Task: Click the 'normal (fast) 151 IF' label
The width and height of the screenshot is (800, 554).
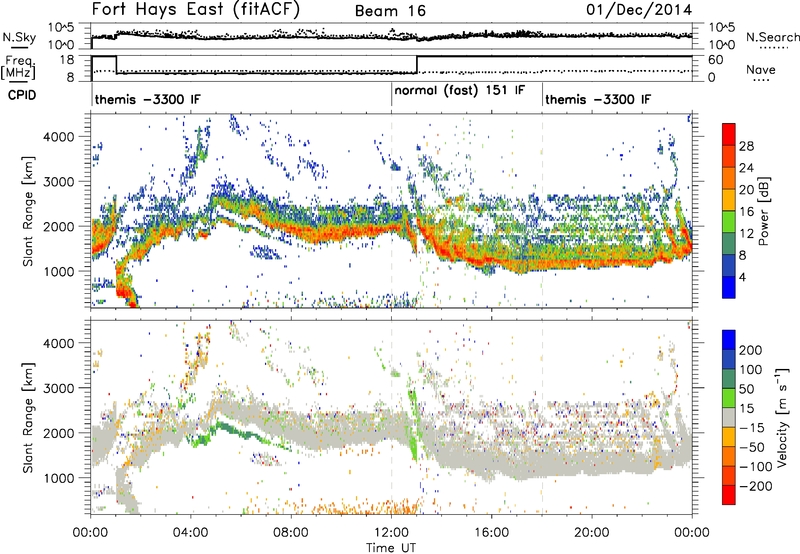Action: click(x=459, y=91)
